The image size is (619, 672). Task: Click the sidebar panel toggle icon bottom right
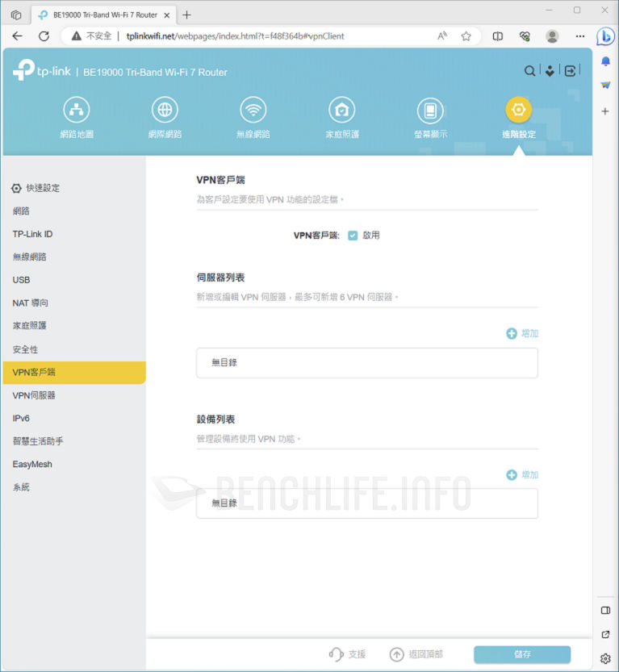click(605, 610)
